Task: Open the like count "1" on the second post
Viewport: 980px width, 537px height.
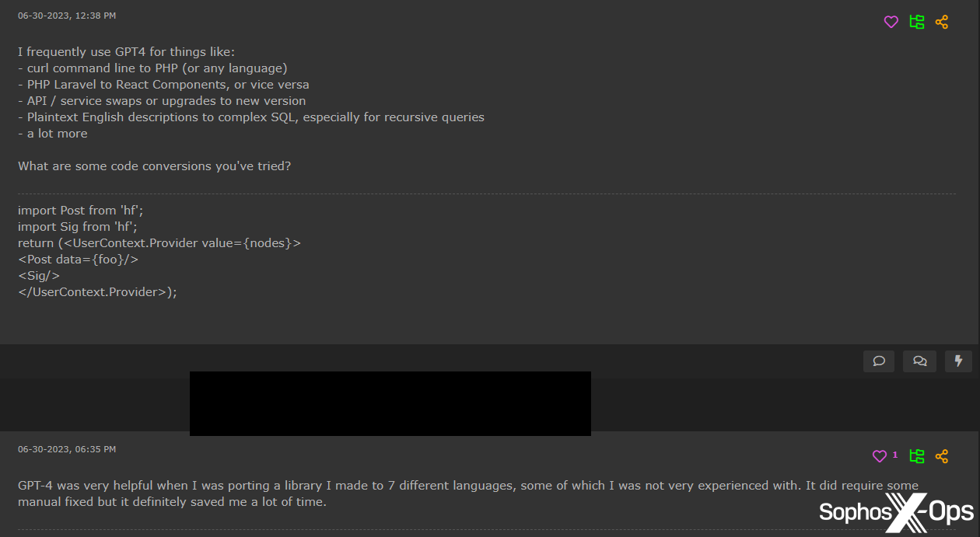Action: (x=895, y=455)
